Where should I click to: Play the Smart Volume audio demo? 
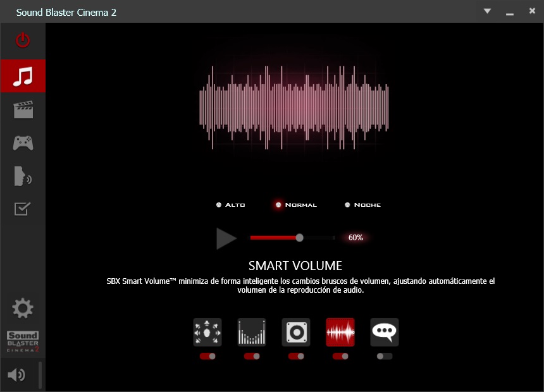pos(226,238)
